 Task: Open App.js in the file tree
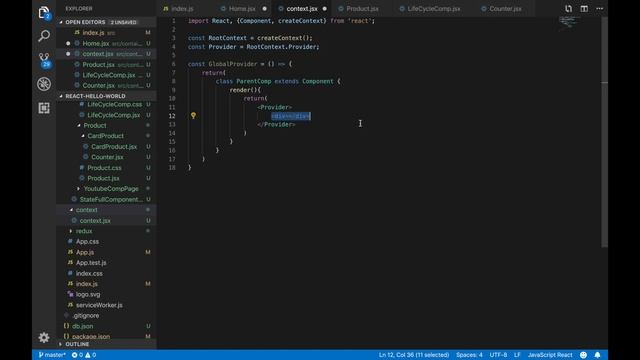click(x=106, y=252)
